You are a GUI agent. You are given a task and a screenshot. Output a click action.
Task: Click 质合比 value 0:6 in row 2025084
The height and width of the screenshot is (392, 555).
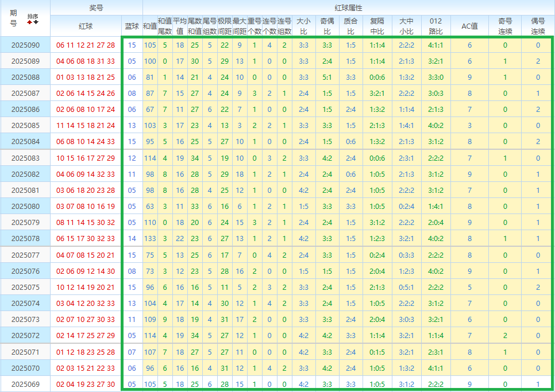[x=351, y=141]
